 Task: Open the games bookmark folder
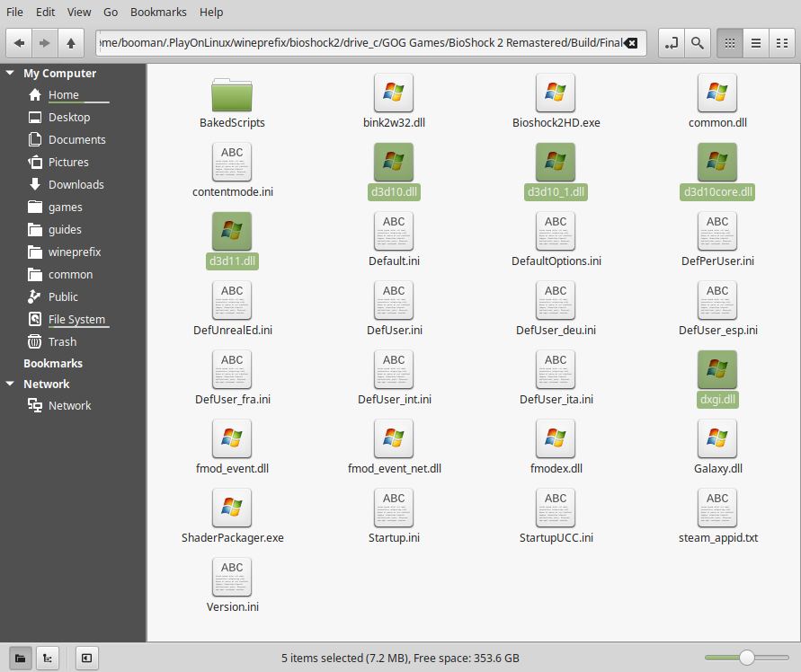(65, 208)
